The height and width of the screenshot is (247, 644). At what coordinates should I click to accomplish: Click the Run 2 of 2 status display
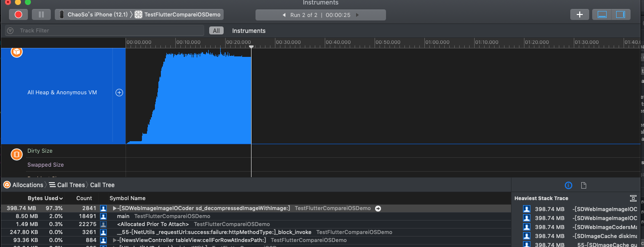[320, 15]
